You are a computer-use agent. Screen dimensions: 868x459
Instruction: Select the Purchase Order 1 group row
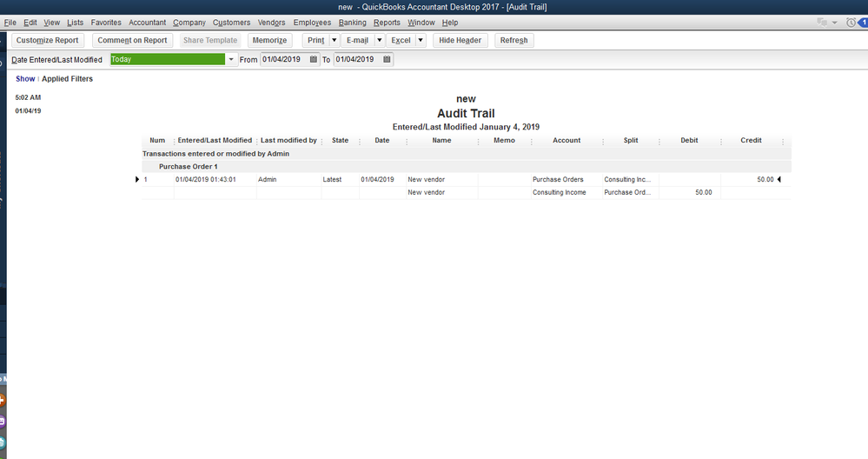(x=467, y=167)
